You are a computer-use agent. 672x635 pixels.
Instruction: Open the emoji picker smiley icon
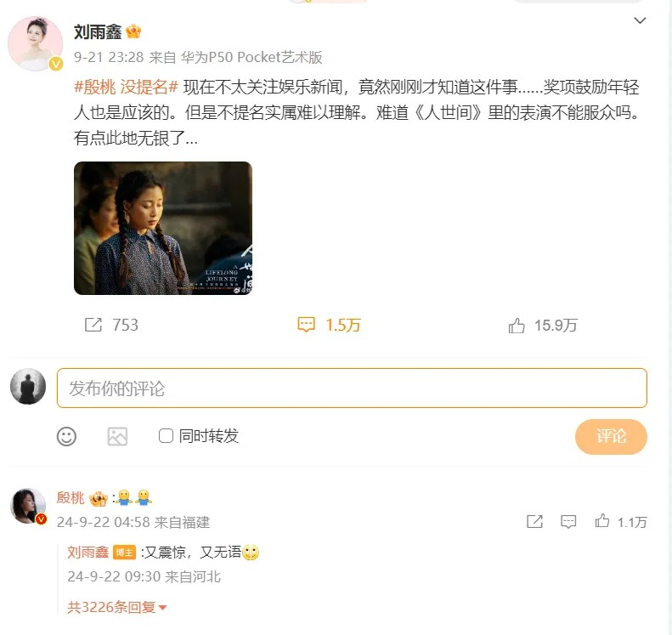point(66,436)
